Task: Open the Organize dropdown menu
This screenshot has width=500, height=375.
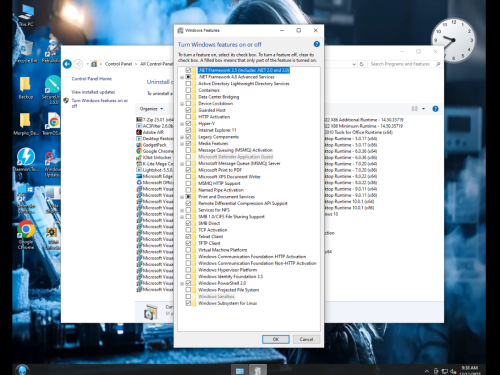Action: (x=151, y=109)
